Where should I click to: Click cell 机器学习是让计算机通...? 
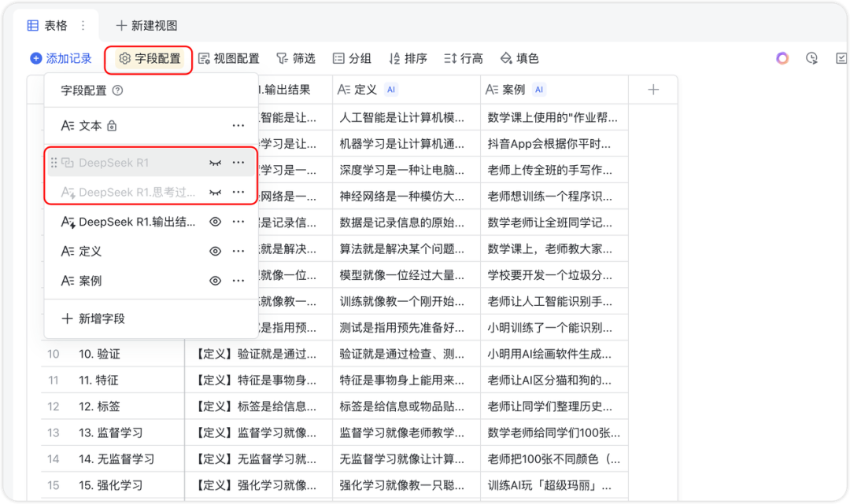(406, 144)
